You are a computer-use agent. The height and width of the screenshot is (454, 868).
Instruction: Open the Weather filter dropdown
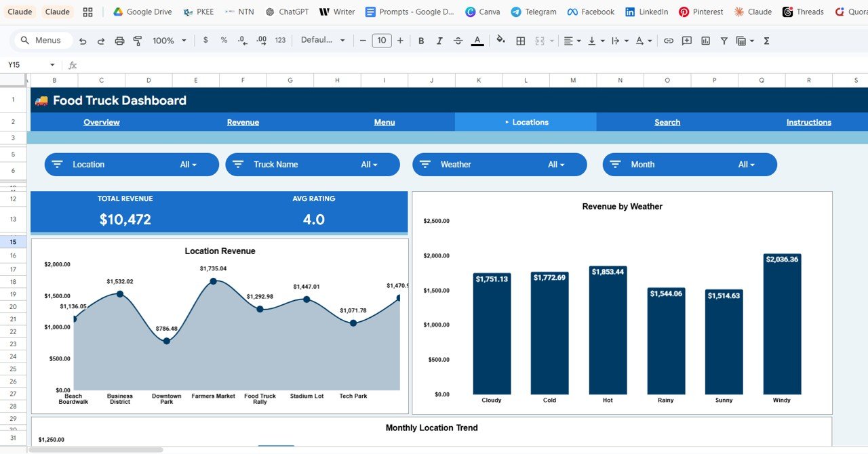(556, 164)
